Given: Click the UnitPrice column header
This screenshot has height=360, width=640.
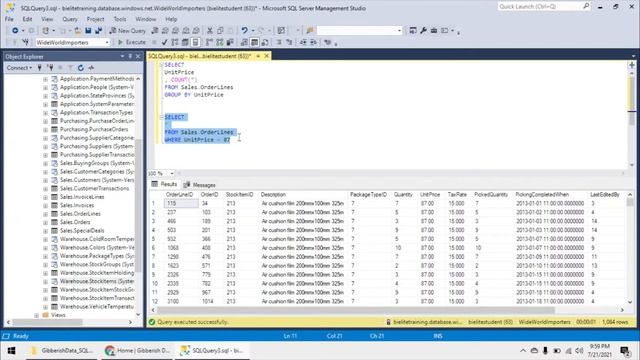Looking at the screenshot, I should tap(430, 195).
